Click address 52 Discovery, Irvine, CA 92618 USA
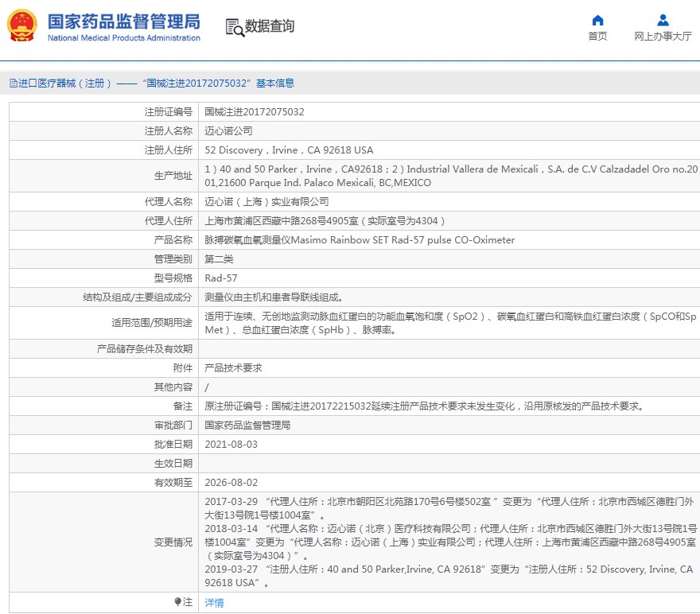The width and height of the screenshot is (700, 614). pyautogui.click(x=289, y=150)
